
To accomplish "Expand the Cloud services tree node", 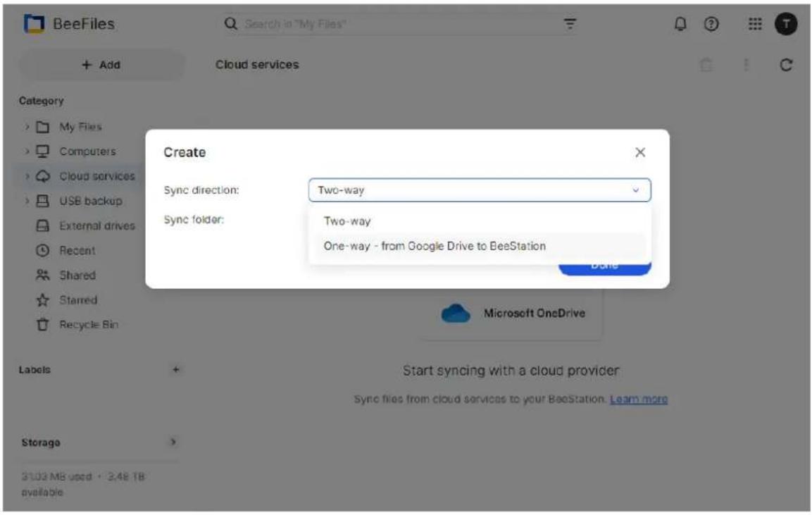I will 27,176.
